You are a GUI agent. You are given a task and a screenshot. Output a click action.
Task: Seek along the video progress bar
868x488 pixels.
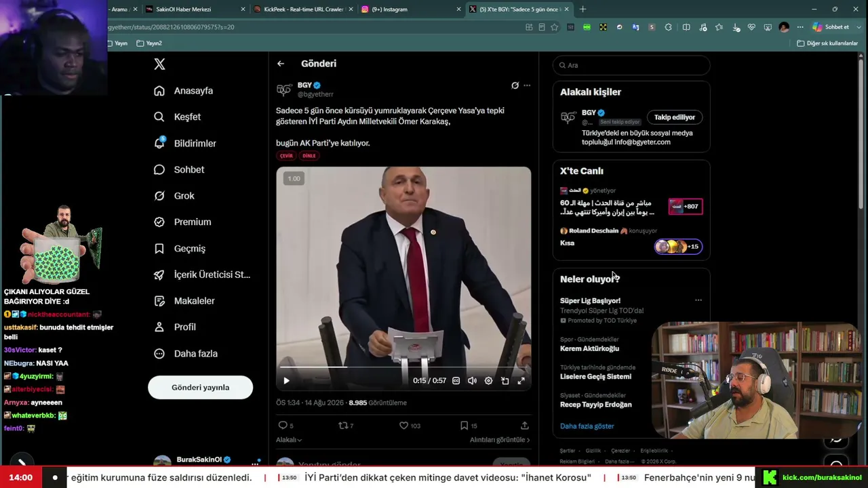pos(403,367)
